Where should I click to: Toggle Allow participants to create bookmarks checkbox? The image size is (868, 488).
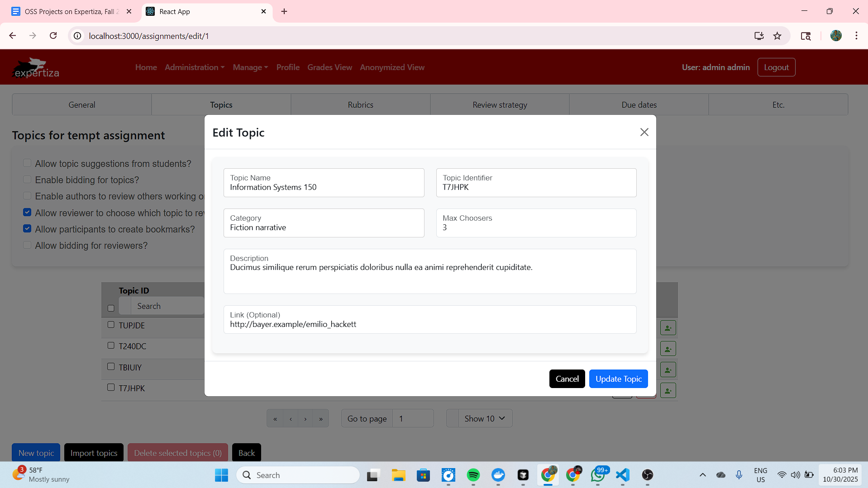coord(27,229)
